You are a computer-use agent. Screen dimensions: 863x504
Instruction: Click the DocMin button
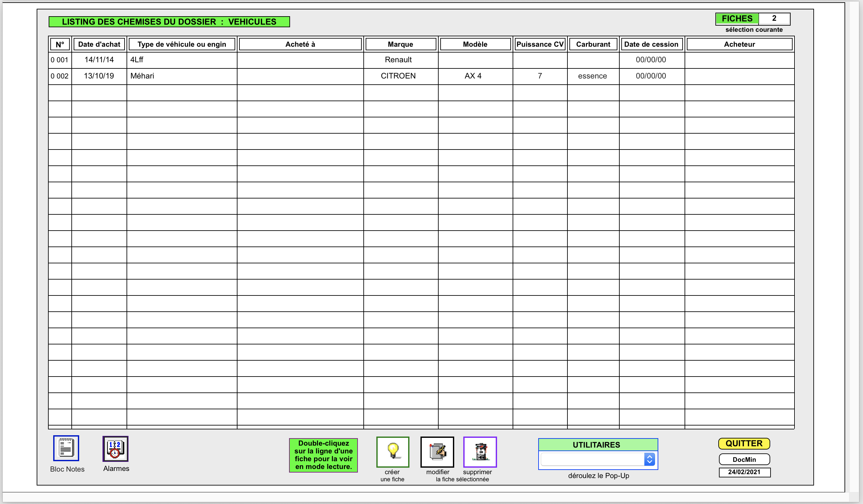[745, 460]
